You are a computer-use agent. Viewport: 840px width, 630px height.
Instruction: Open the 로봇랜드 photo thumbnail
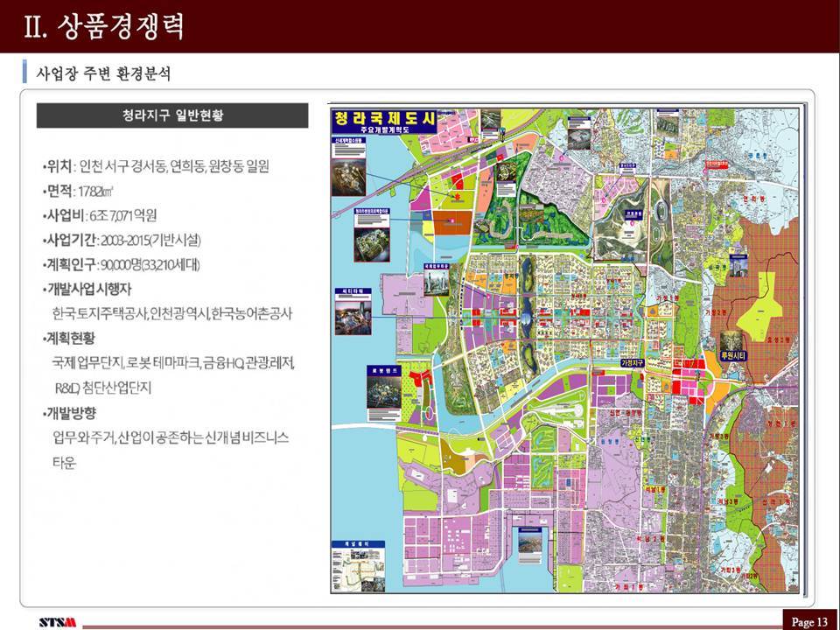click(384, 394)
